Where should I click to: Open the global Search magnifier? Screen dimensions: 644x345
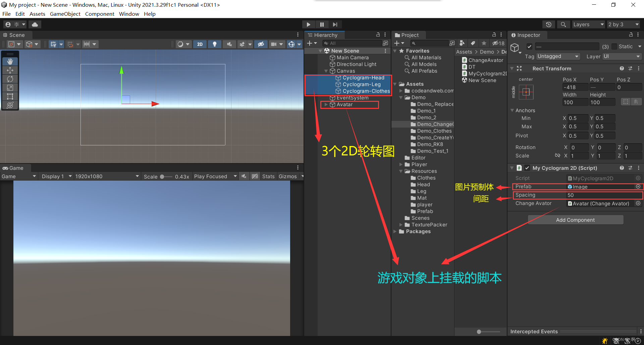point(563,24)
